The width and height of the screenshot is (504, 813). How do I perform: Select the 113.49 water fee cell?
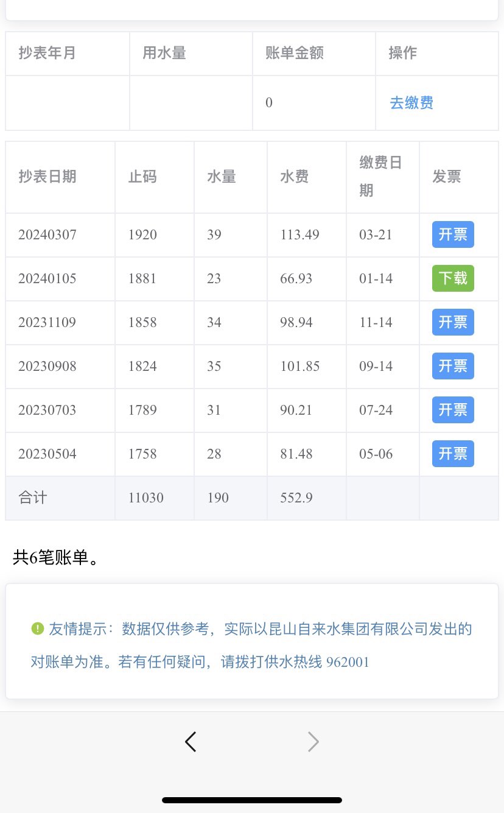[x=299, y=235]
